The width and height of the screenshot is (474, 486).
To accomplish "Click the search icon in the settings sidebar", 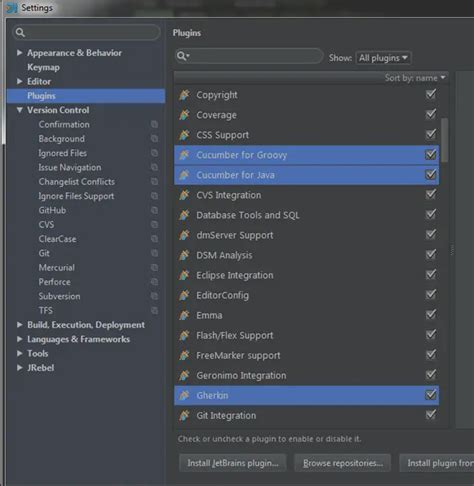I will point(20,32).
